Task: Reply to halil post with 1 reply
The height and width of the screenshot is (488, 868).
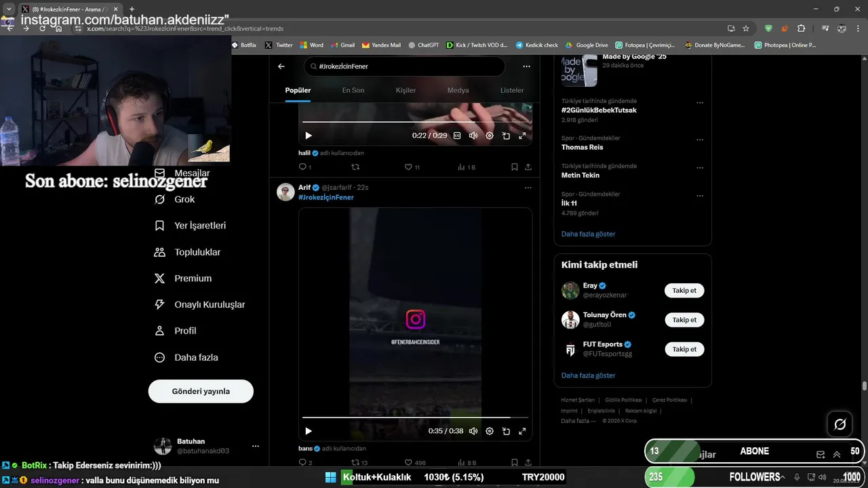Action: (x=304, y=167)
